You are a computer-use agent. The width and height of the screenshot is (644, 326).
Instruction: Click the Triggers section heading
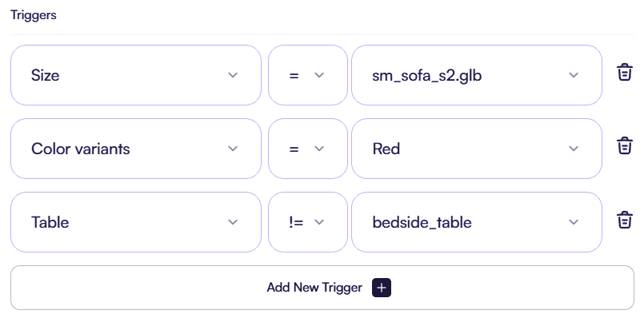33,15
